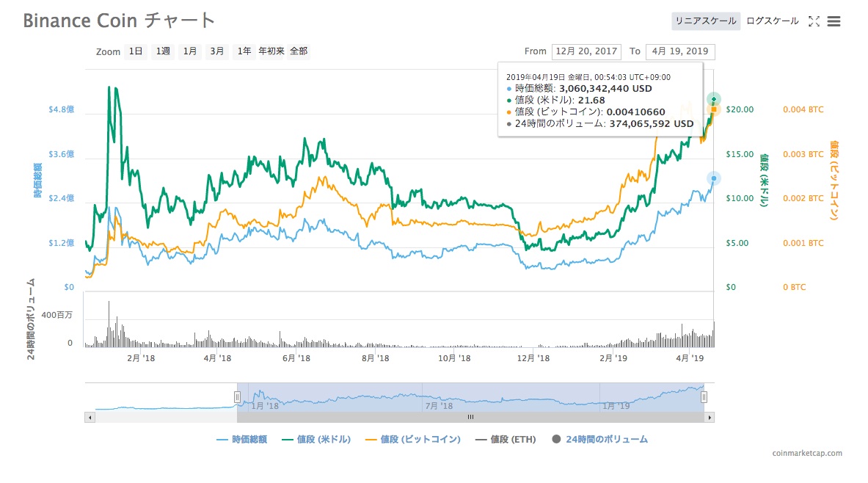
Task: Click the 7月 '18 navigator label
Action: tap(439, 406)
